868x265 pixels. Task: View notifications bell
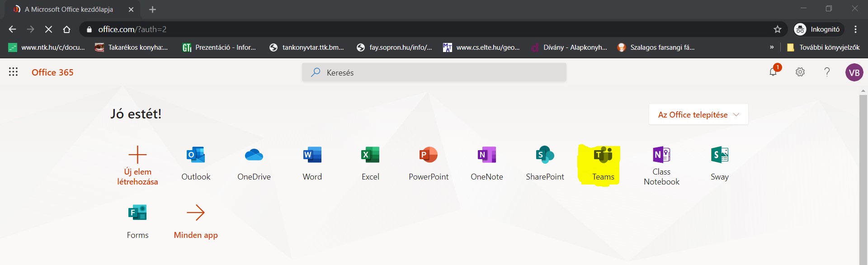(773, 72)
